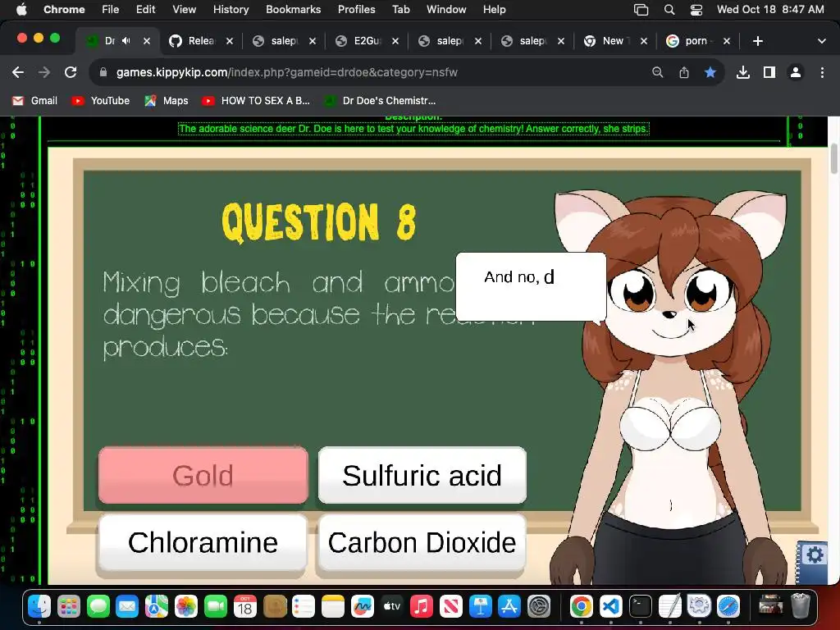Open the YouTube bookmark
The image size is (840, 630).
point(101,101)
